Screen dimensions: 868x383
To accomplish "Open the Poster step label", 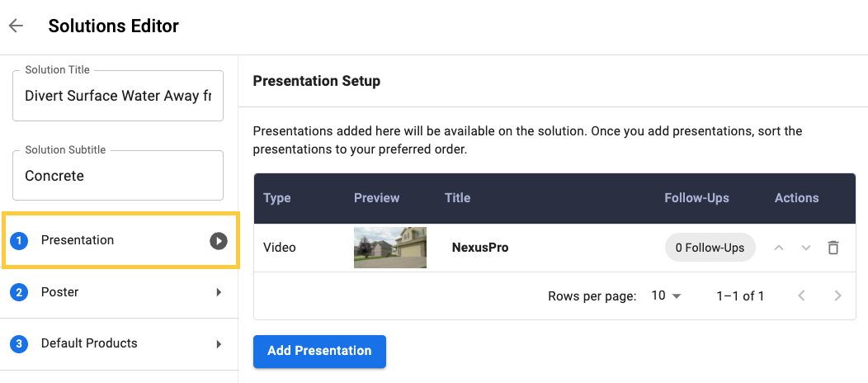I will coord(59,291).
